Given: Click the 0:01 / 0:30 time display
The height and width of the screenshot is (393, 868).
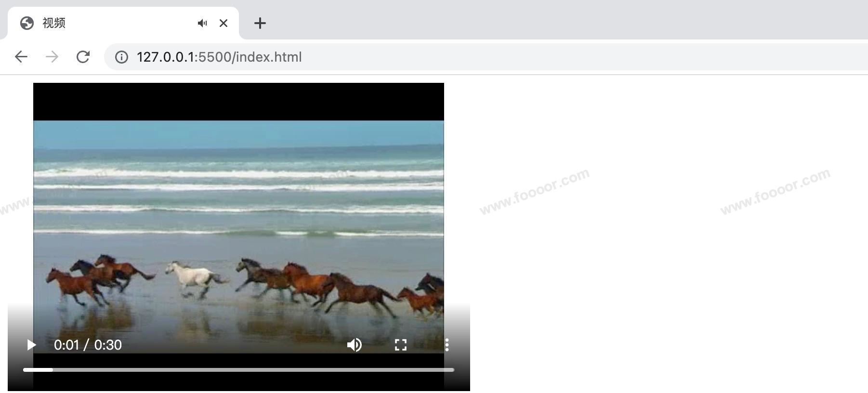Looking at the screenshot, I should [88, 345].
